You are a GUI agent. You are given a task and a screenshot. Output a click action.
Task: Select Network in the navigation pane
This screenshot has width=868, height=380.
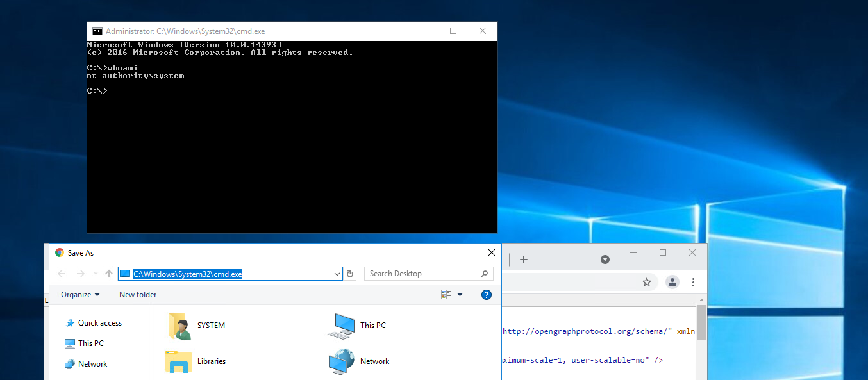point(86,364)
